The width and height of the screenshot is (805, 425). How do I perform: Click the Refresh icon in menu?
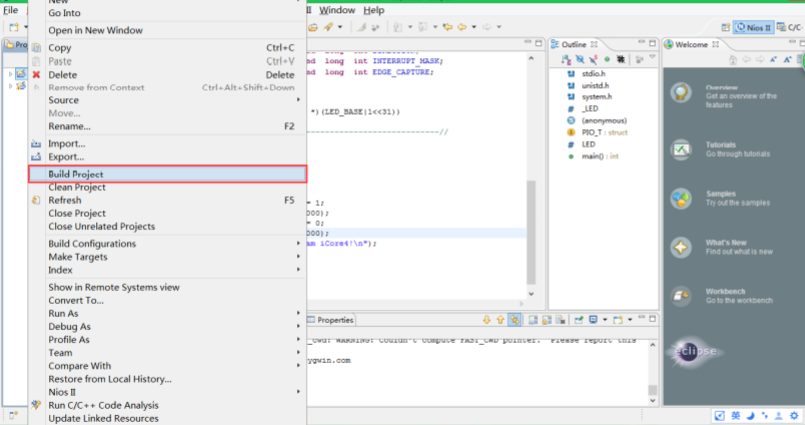tap(36, 200)
